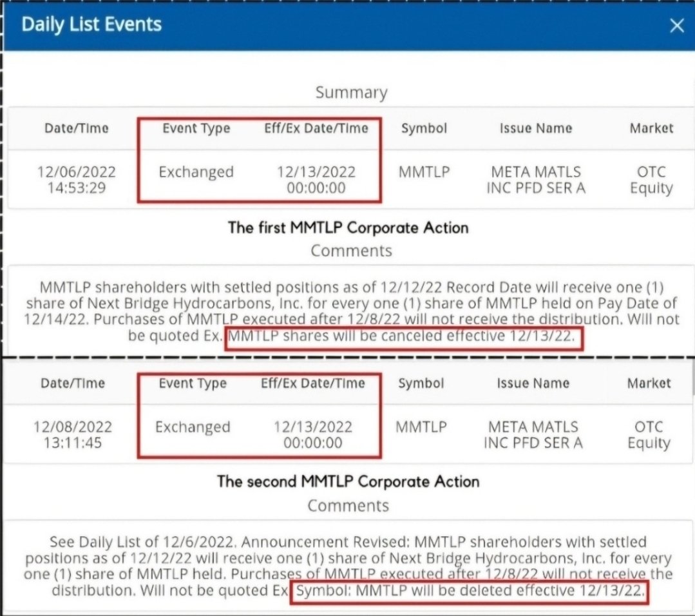Click 'Date/Time' column header in first table
695x616 pixels.
coord(76,129)
